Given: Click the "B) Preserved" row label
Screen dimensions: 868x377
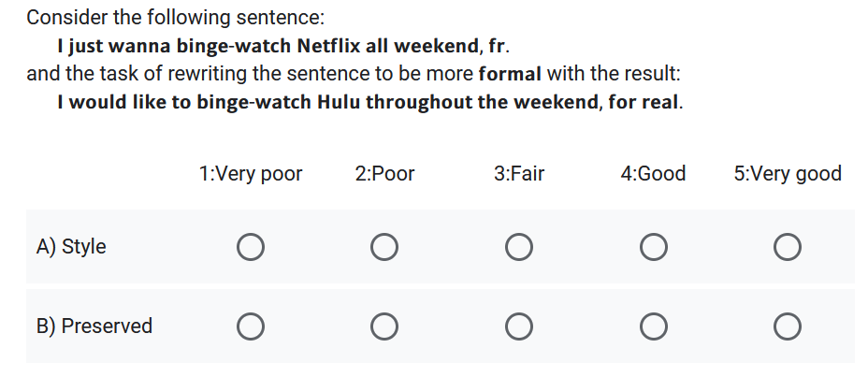Looking at the screenshot, I should click(x=94, y=326).
